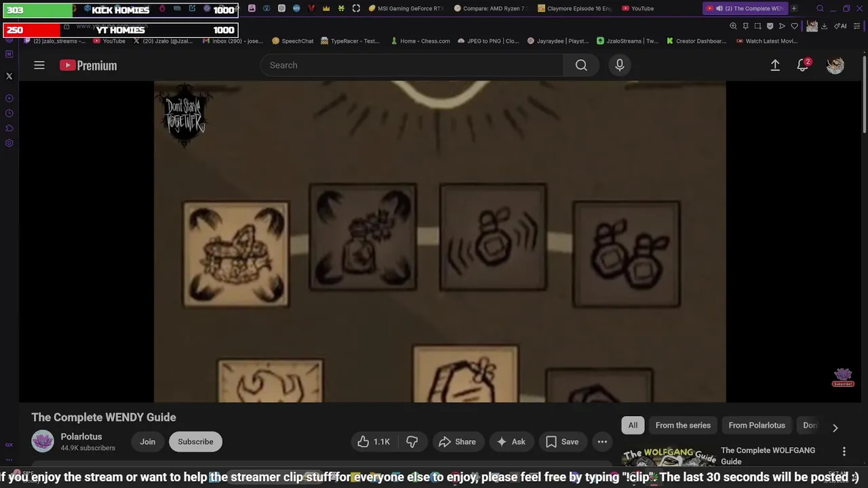Open the YouTube guide hamburger menu

click(x=39, y=65)
